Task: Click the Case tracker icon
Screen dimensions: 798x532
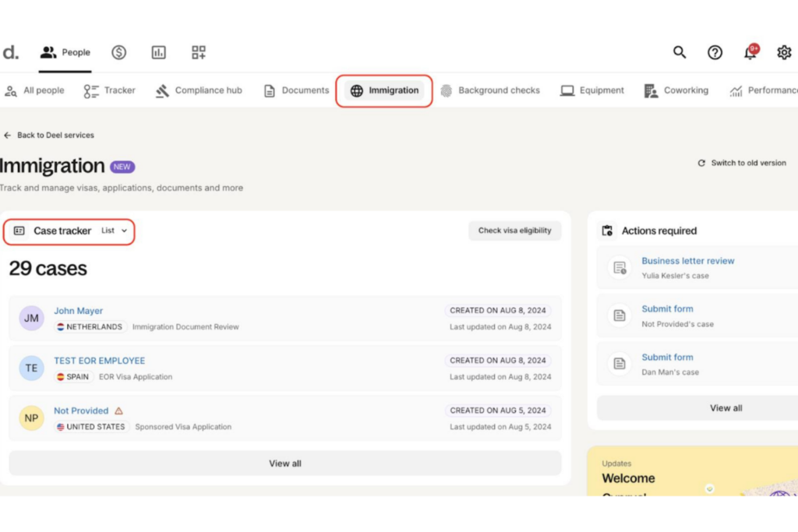Action: (x=19, y=231)
